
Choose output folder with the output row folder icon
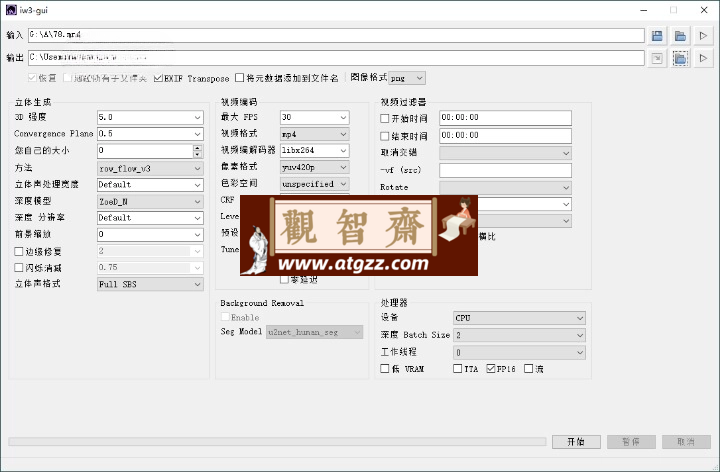(x=680, y=58)
